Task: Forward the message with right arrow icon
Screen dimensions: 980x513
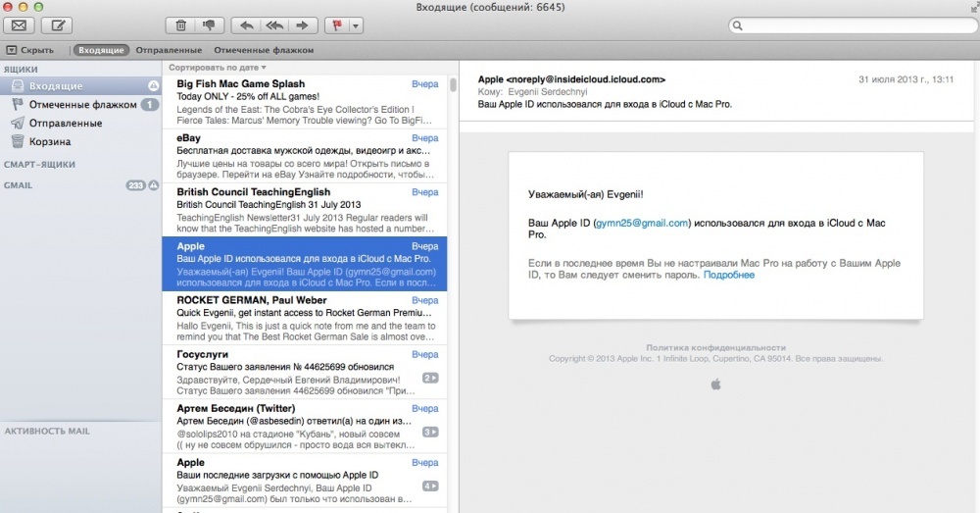Action: [303, 26]
